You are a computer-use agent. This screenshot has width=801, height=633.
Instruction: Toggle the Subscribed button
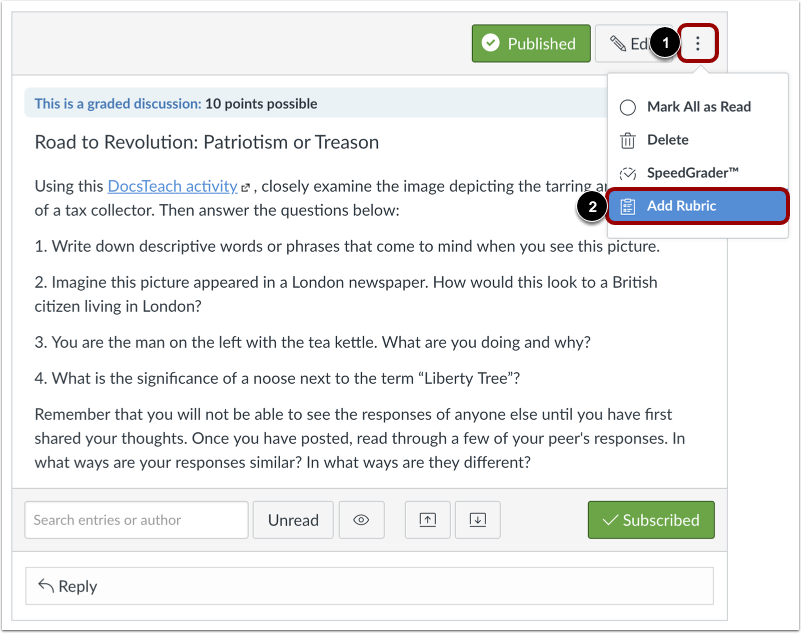click(x=651, y=520)
